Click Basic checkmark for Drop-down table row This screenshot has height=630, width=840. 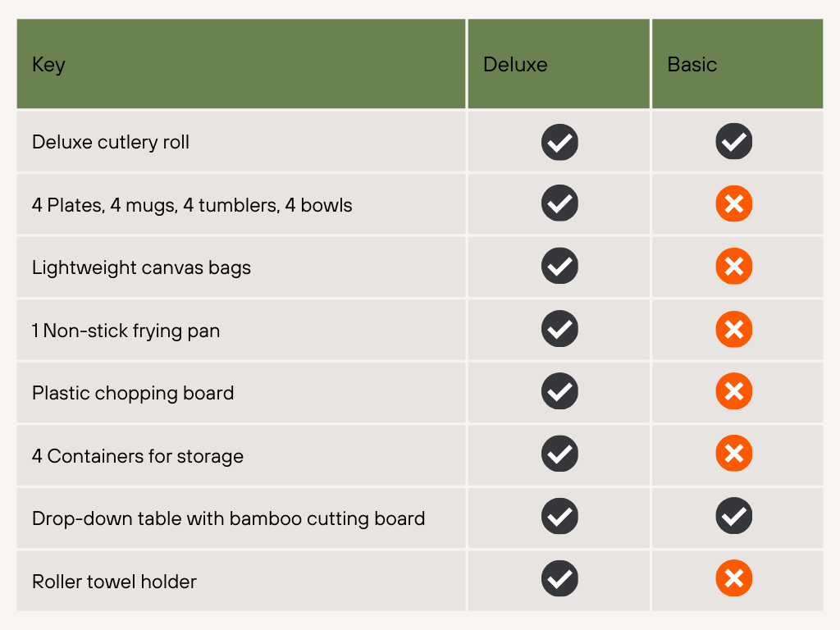734,518
